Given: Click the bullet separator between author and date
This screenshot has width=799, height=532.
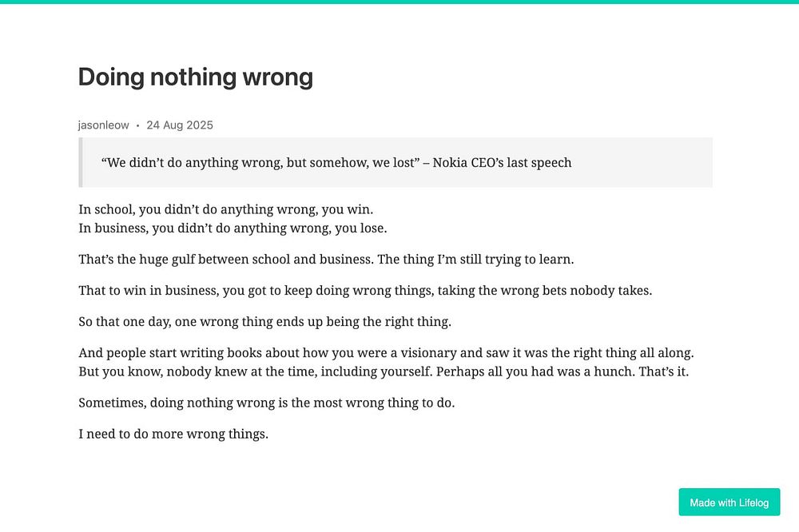Looking at the screenshot, I should click(137, 125).
